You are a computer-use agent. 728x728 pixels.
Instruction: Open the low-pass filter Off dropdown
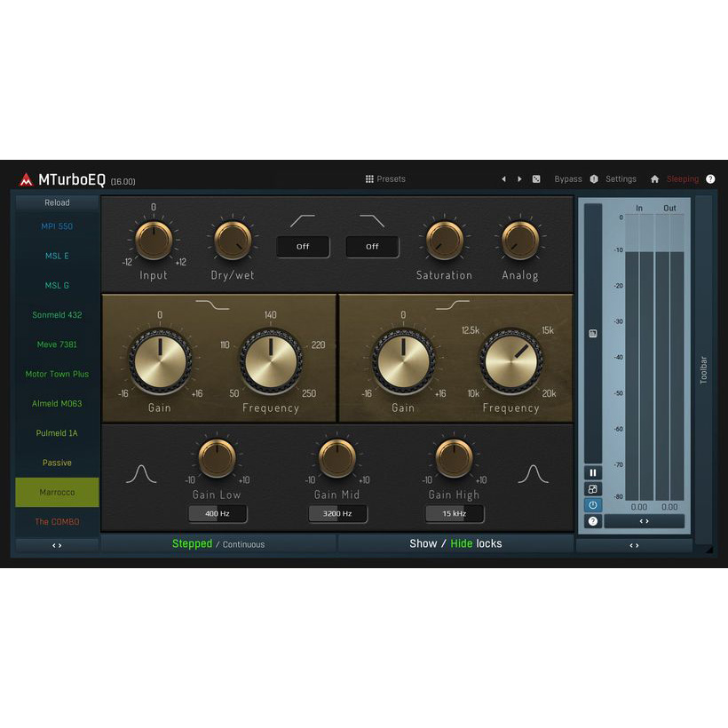(372, 247)
